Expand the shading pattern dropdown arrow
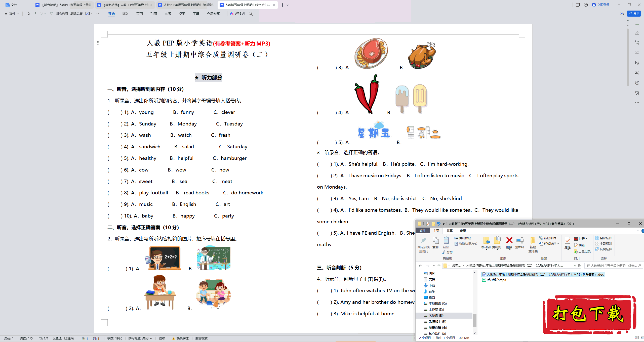Image resolution: width=644 pixels, height=342 pixels. [92, 14]
